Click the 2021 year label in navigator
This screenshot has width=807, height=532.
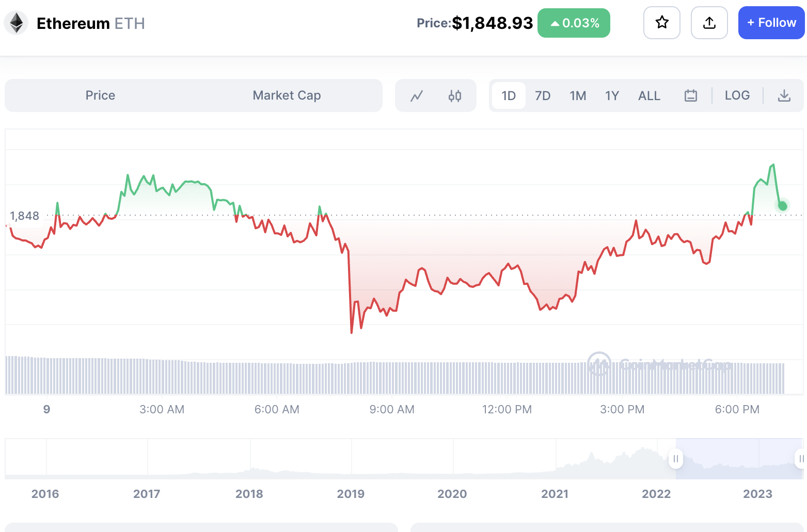tap(555, 494)
